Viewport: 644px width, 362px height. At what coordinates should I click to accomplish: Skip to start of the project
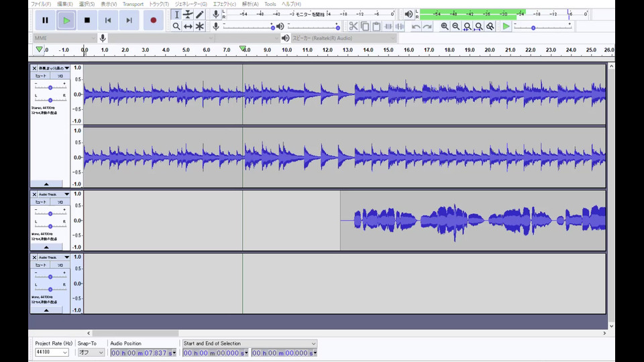108,20
